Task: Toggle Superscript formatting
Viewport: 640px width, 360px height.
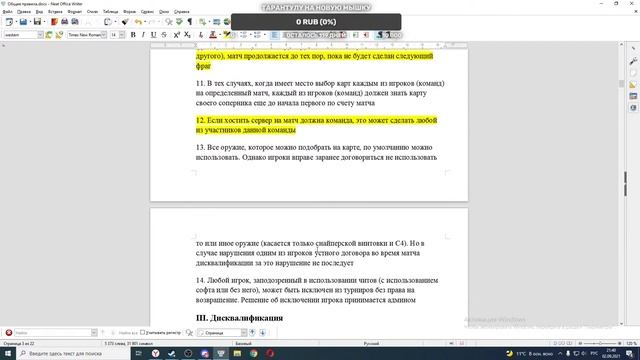Action: click(x=177, y=35)
